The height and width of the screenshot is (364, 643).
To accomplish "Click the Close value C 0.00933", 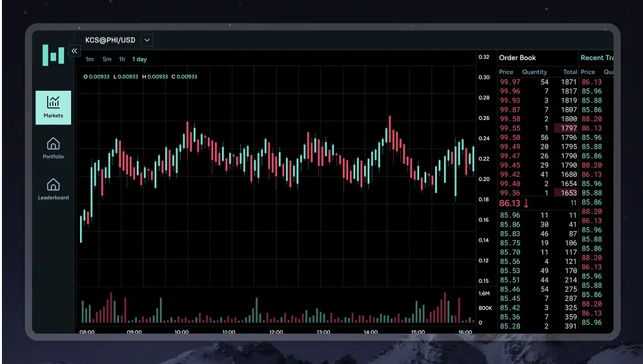I will click(x=185, y=77).
